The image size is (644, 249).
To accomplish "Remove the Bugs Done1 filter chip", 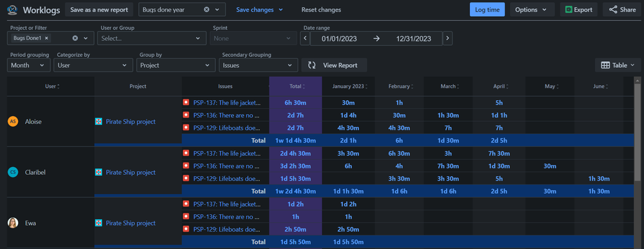I will (x=46, y=38).
